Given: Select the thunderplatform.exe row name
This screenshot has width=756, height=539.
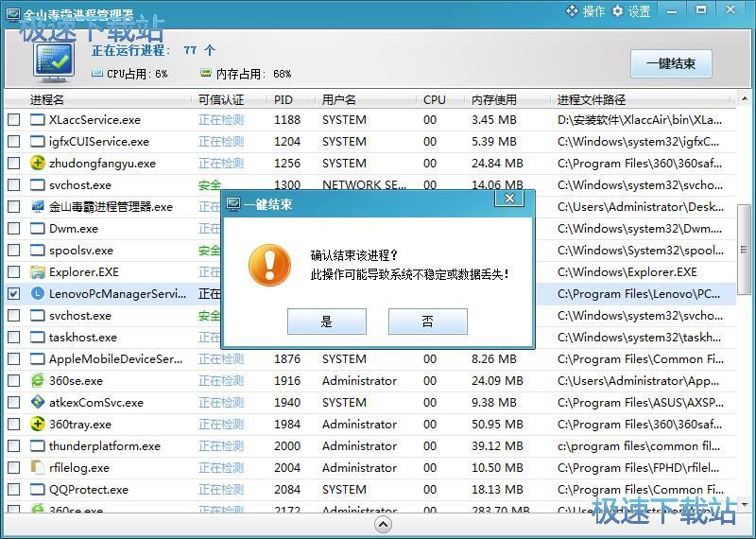Looking at the screenshot, I should click(105, 446).
